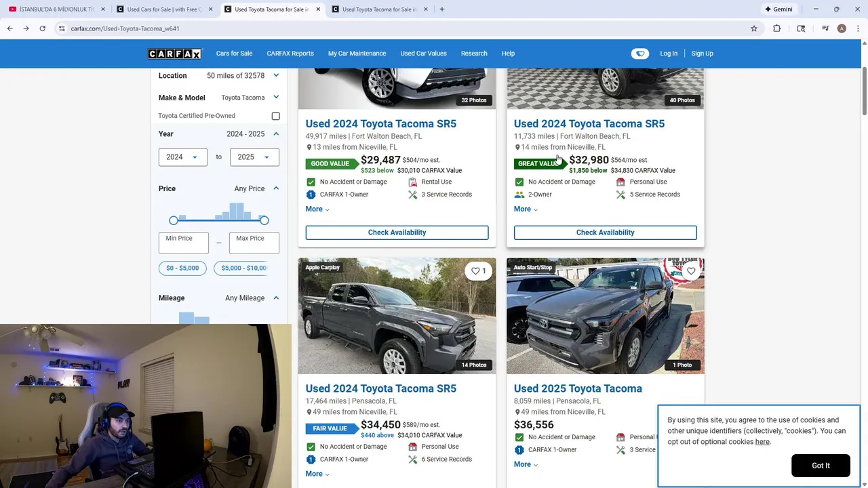Reload the page

(x=42, y=28)
